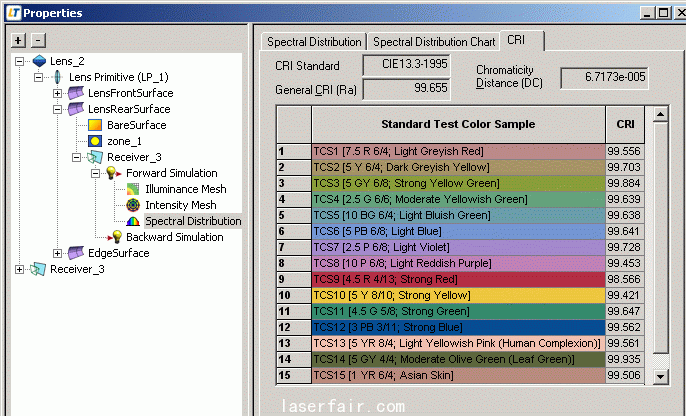Click the Intensity Mesh icon

(x=133, y=205)
